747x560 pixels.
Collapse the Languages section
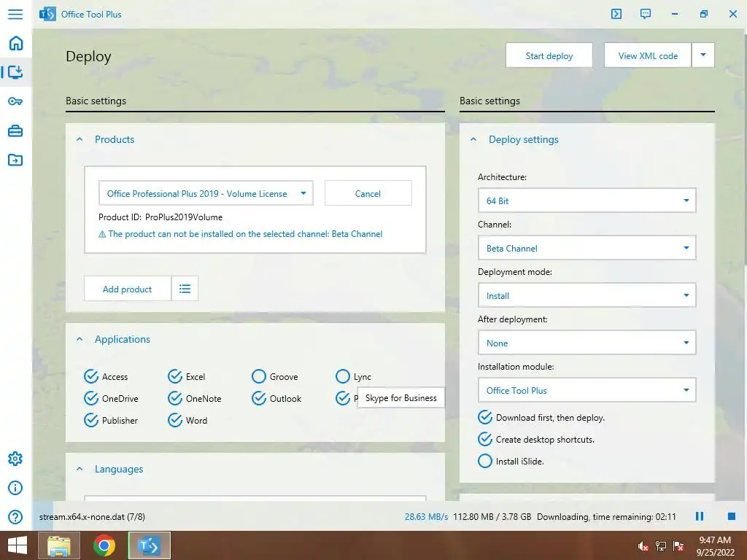click(x=80, y=469)
